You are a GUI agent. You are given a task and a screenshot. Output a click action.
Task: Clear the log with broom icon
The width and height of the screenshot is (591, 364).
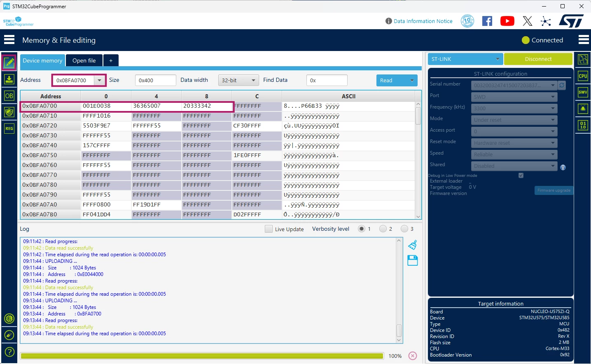click(413, 245)
